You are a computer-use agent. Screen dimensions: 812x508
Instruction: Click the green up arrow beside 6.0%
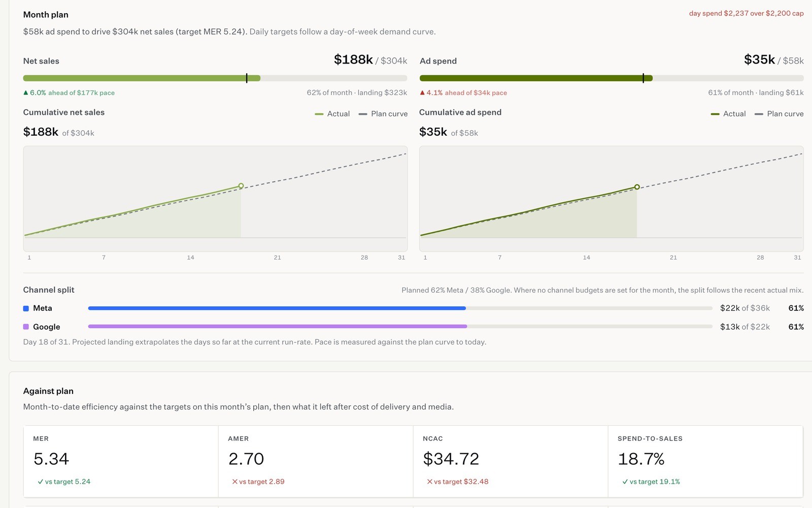(x=26, y=92)
